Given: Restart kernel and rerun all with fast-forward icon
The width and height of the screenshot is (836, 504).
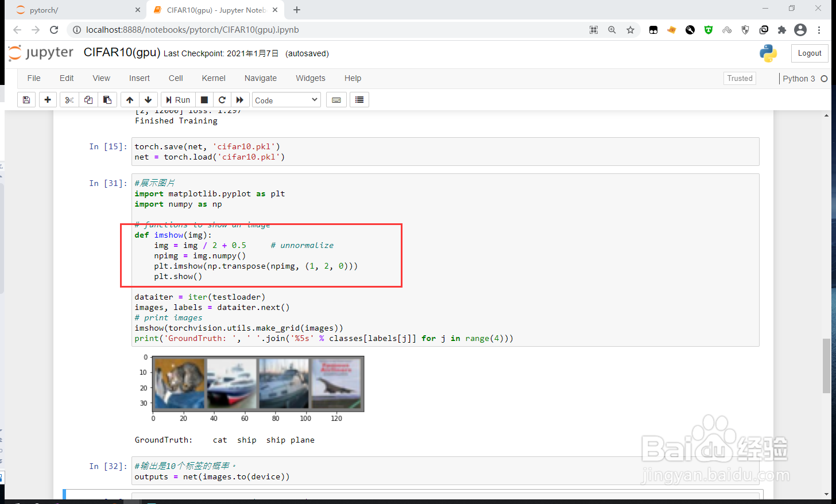Looking at the screenshot, I should pos(240,100).
